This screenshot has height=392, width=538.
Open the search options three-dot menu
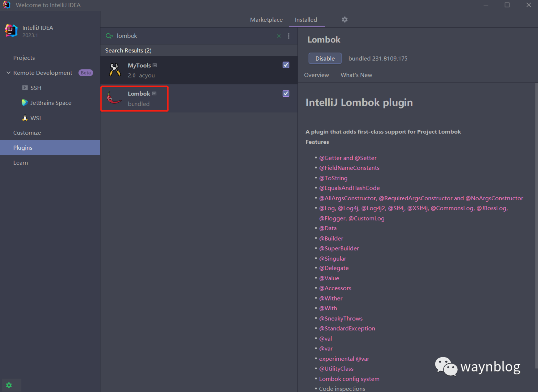[289, 36]
